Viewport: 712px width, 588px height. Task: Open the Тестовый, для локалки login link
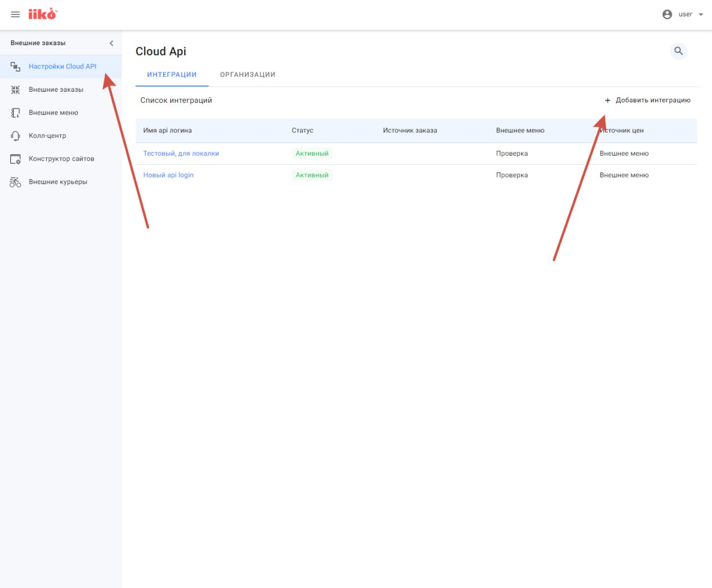(181, 154)
